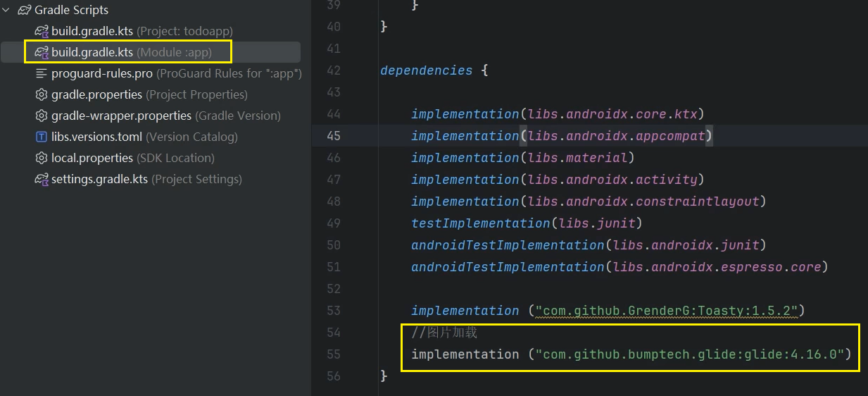The image size is (868, 396).
Task: Click line number 42 in gutter
Action: 333,70
